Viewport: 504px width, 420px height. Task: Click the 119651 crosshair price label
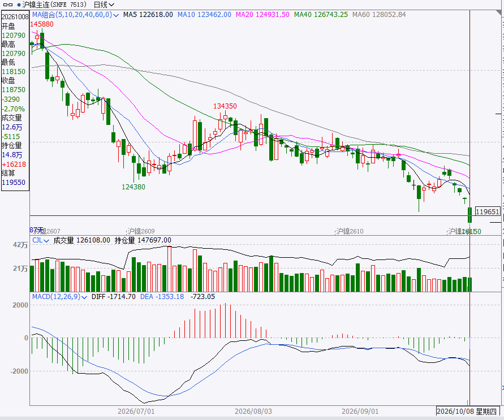(x=487, y=211)
